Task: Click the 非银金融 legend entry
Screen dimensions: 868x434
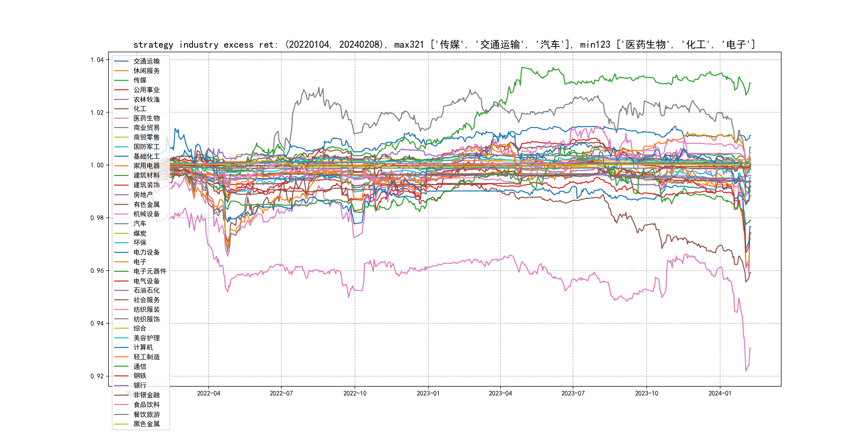Action: [x=146, y=395]
